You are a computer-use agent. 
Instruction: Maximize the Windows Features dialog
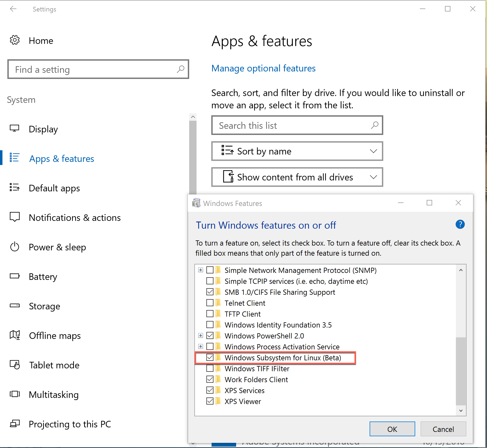tap(429, 203)
